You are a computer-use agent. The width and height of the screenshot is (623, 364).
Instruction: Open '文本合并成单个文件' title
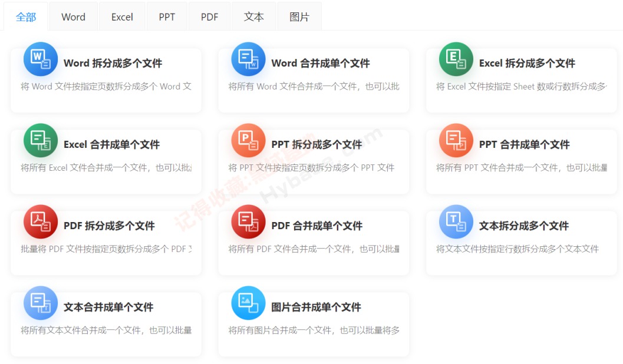tap(108, 307)
